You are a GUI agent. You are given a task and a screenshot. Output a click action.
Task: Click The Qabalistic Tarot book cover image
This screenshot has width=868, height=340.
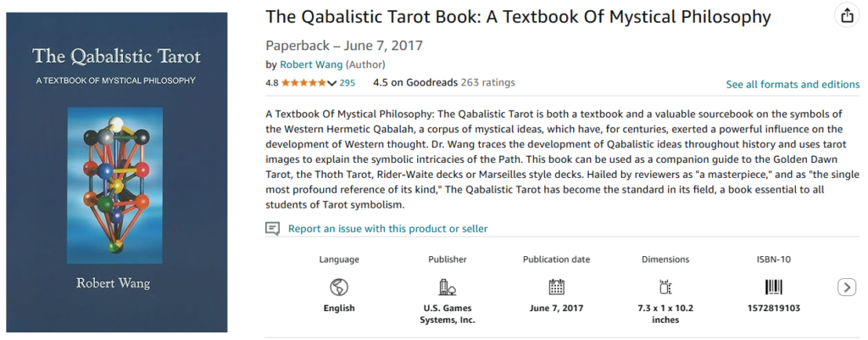[117, 171]
